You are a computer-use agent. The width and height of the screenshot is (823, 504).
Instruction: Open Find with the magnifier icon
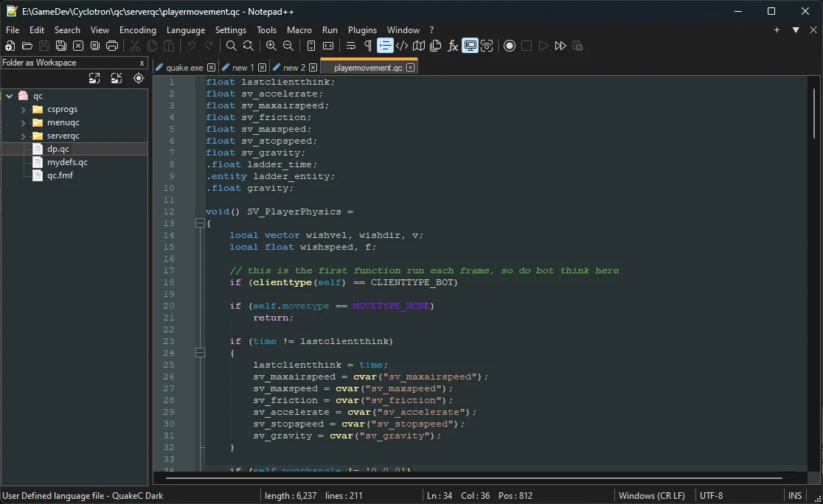click(x=231, y=46)
